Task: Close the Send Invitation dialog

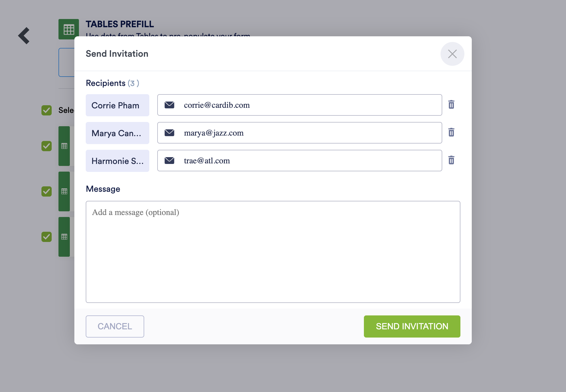Action: (x=452, y=54)
